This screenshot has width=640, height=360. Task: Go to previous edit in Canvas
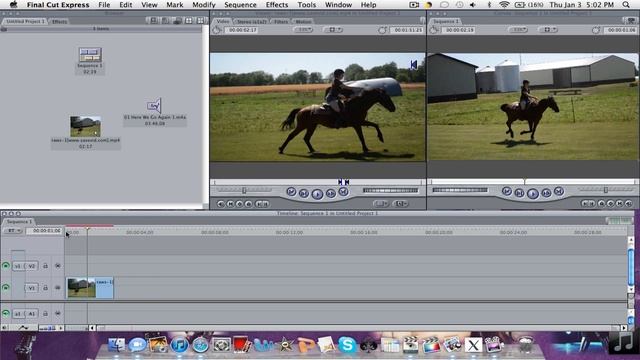[507, 191]
